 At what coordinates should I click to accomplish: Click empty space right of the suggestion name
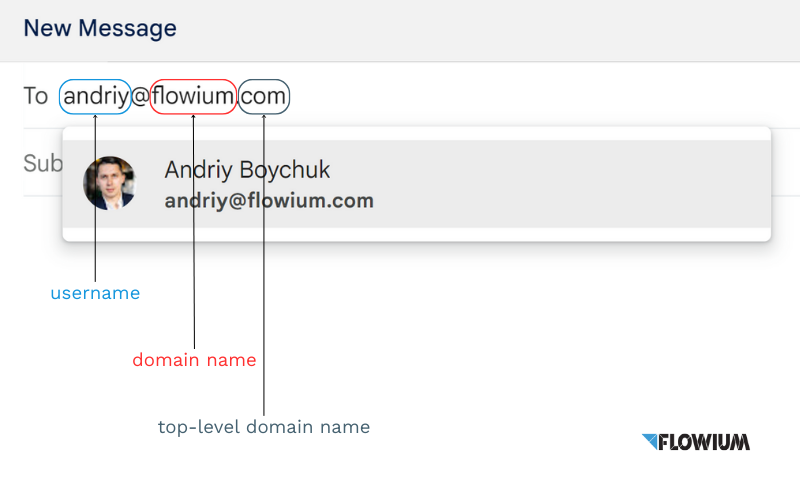point(560,170)
